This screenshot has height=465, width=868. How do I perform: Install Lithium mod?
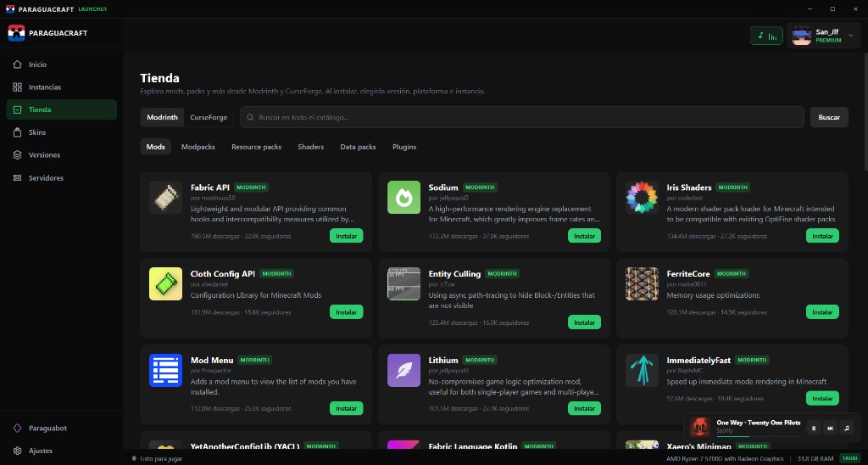[585, 408]
